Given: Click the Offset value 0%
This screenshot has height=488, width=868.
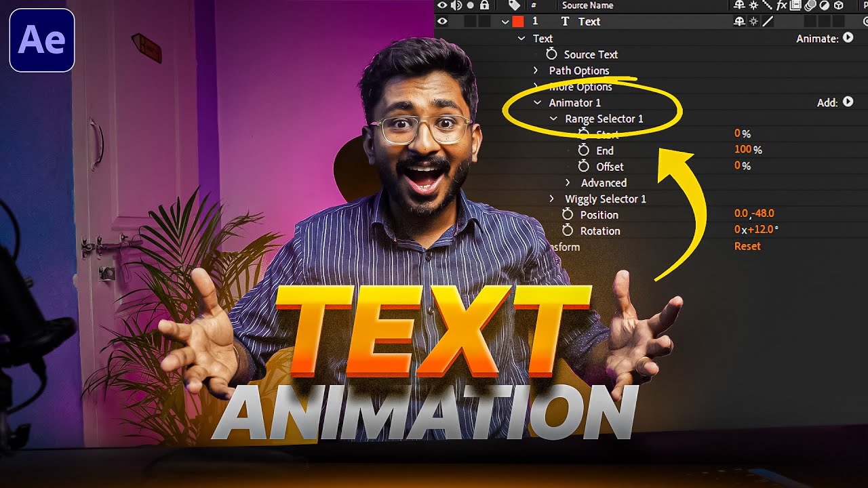Looking at the screenshot, I should (743, 165).
